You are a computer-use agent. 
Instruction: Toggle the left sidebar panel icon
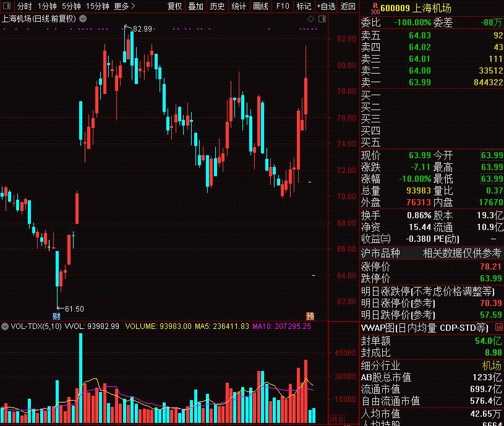click(x=6, y=6)
